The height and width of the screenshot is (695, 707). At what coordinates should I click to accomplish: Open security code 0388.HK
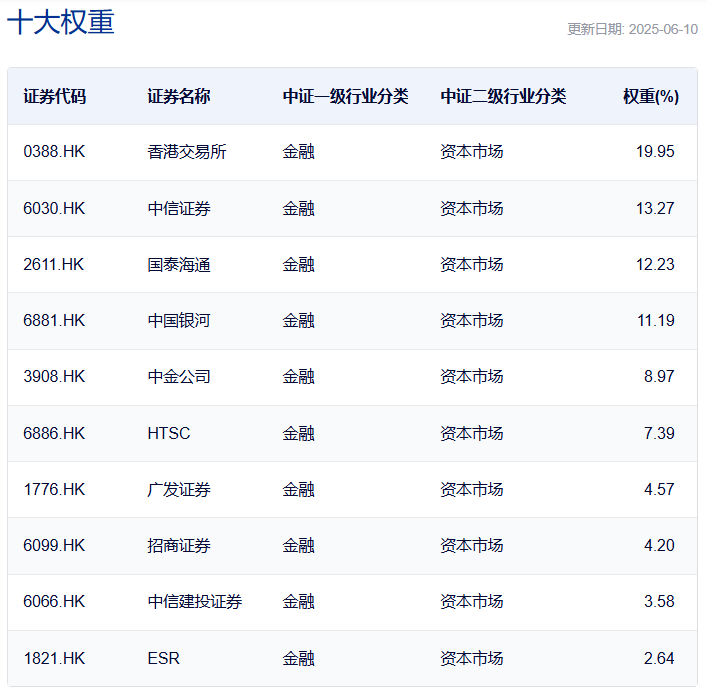(x=55, y=152)
